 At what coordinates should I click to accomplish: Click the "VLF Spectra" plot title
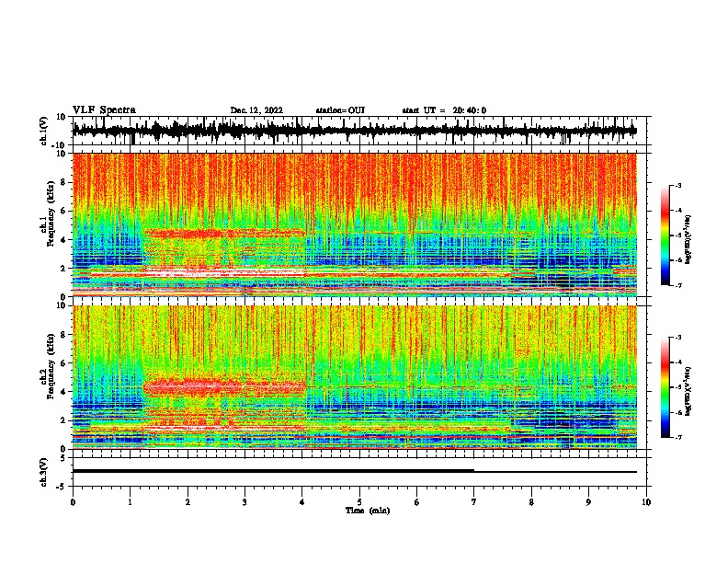tap(104, 110)
